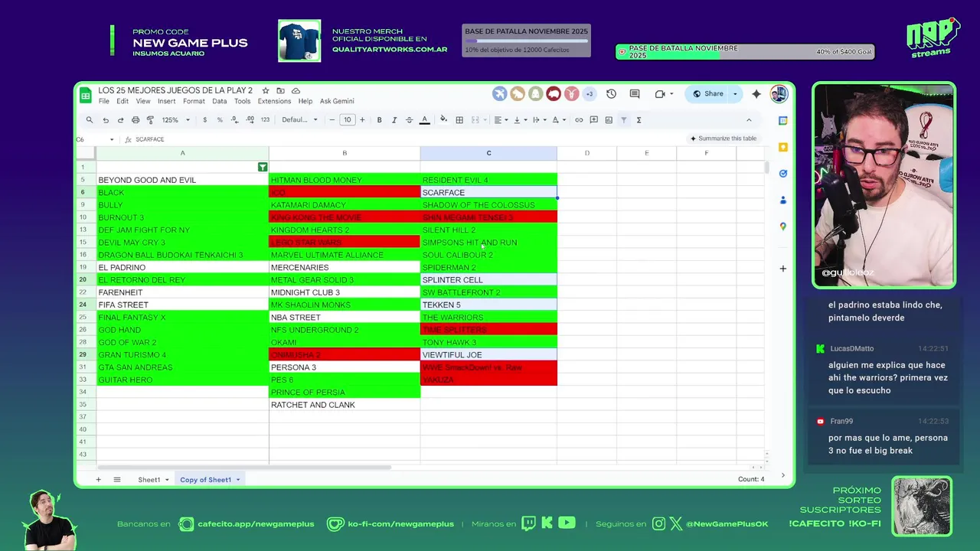Click Decrease decimal places
This screenshot has height=551, width=980.
[234, 119]
